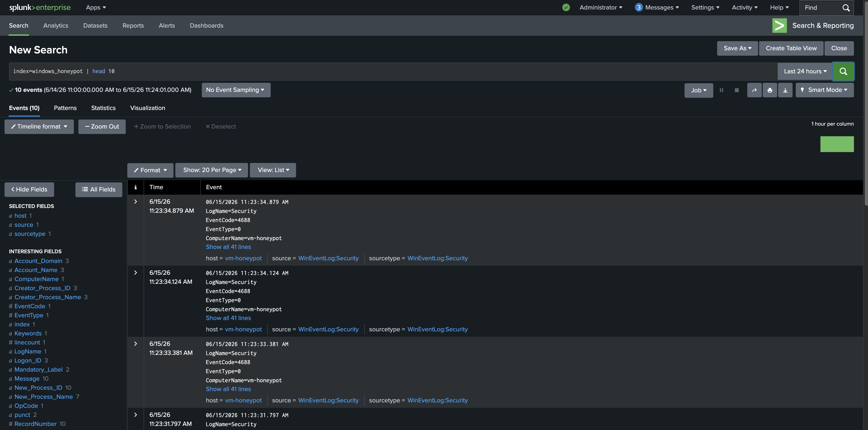868x430 pixels.
Task: Click the splunk>enterprise logo
Action: pos(40,7)
